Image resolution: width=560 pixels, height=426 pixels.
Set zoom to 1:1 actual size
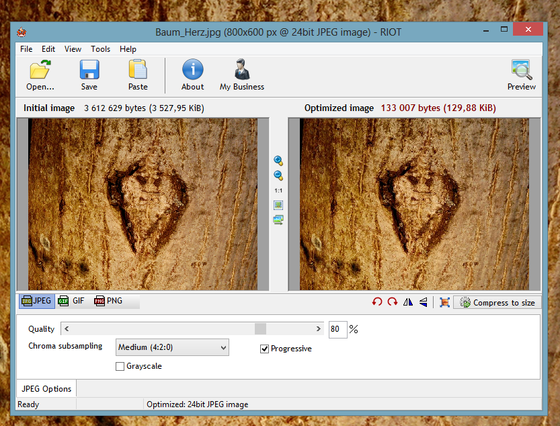tap(278, 190)
